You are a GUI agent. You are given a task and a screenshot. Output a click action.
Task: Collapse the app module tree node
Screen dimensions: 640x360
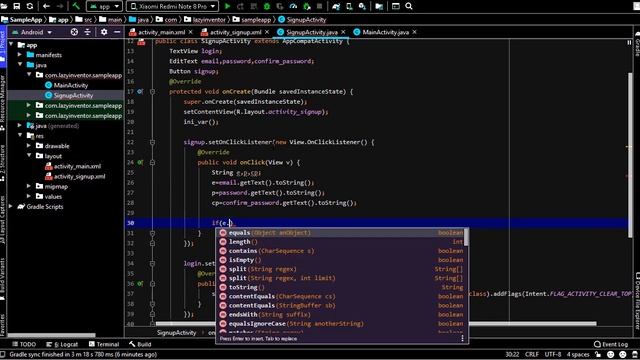click(11, 44)
